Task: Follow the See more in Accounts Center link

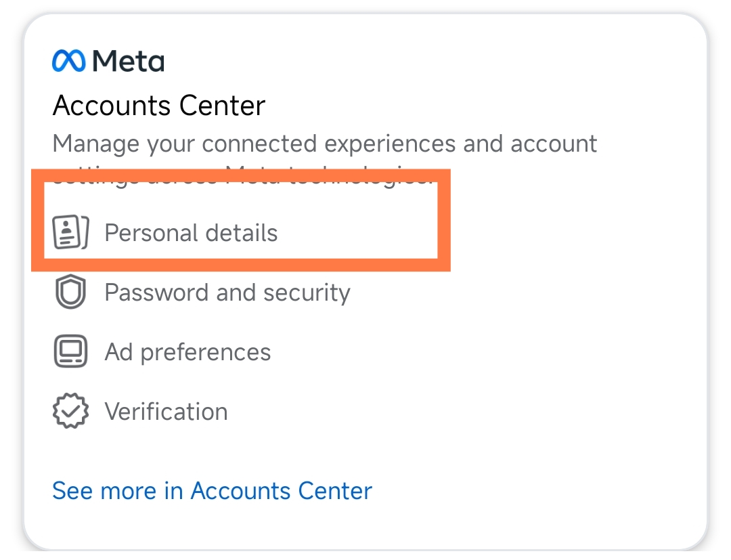Action: [x=212, y=490]
